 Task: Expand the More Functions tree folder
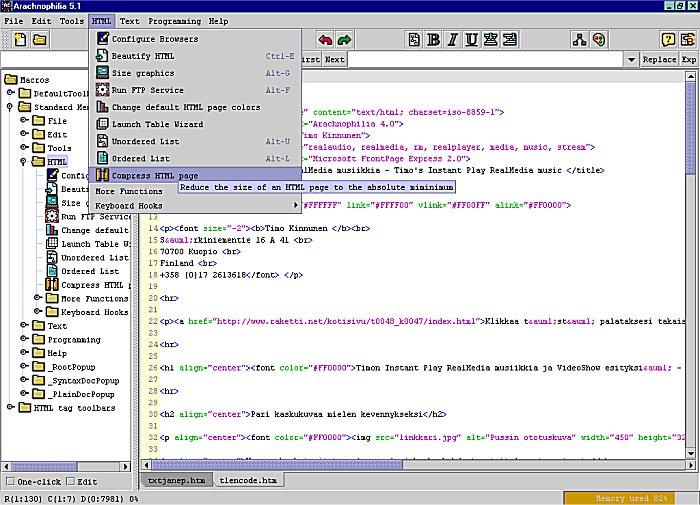[38, 297]
